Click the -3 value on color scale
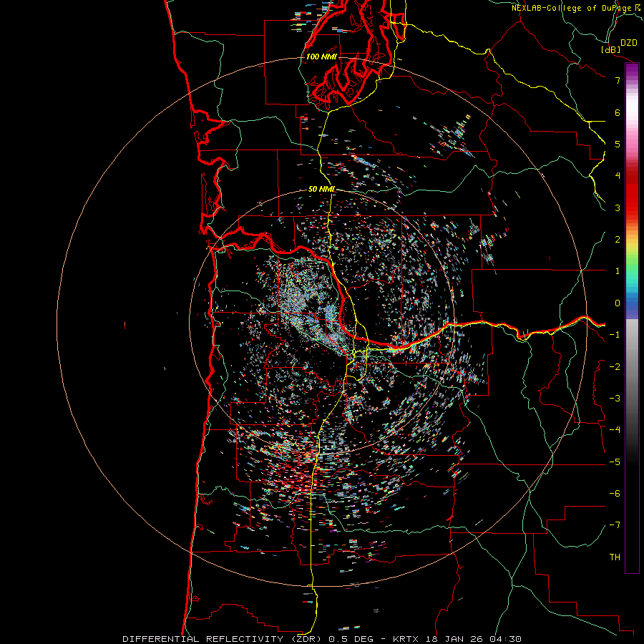 coord(615,399)
